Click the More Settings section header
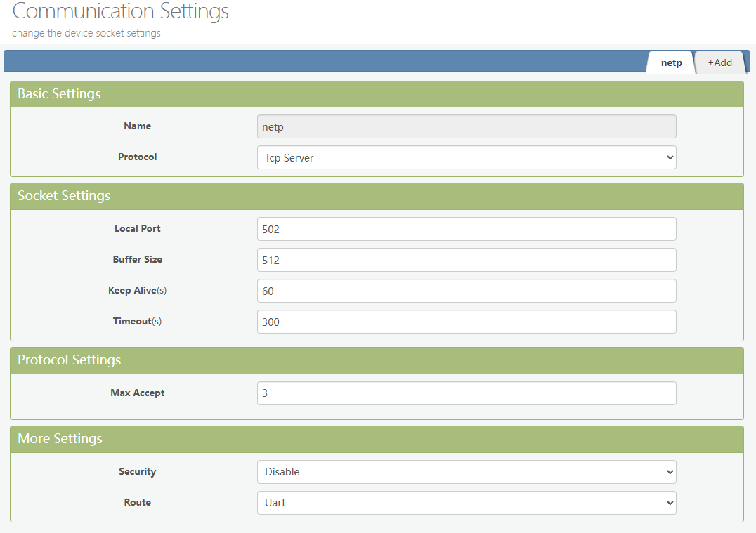The width and height of the screenshot is (756, 533). (x=60, y=439)
